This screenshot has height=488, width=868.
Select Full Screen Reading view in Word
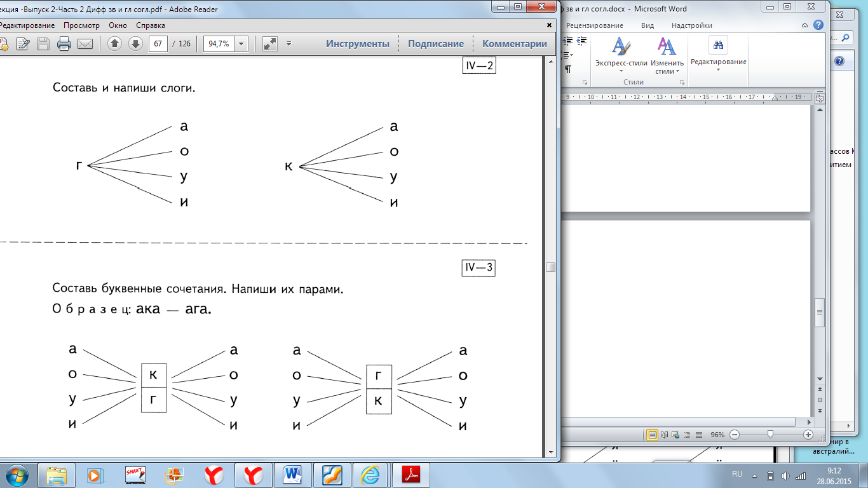click(x=664, y=435)
